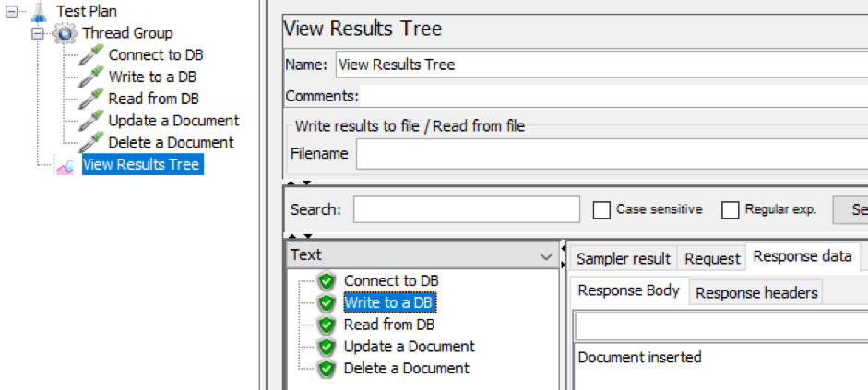The image size is (868, 390).
Task: Enable the Case sensitive checkbox
Action: point(601,209)
